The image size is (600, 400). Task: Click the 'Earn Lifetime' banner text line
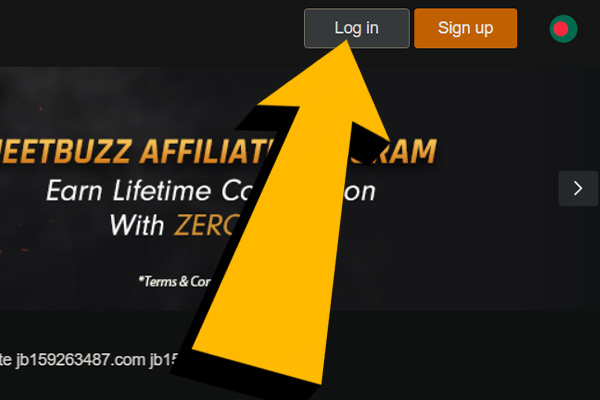(210, 191)
